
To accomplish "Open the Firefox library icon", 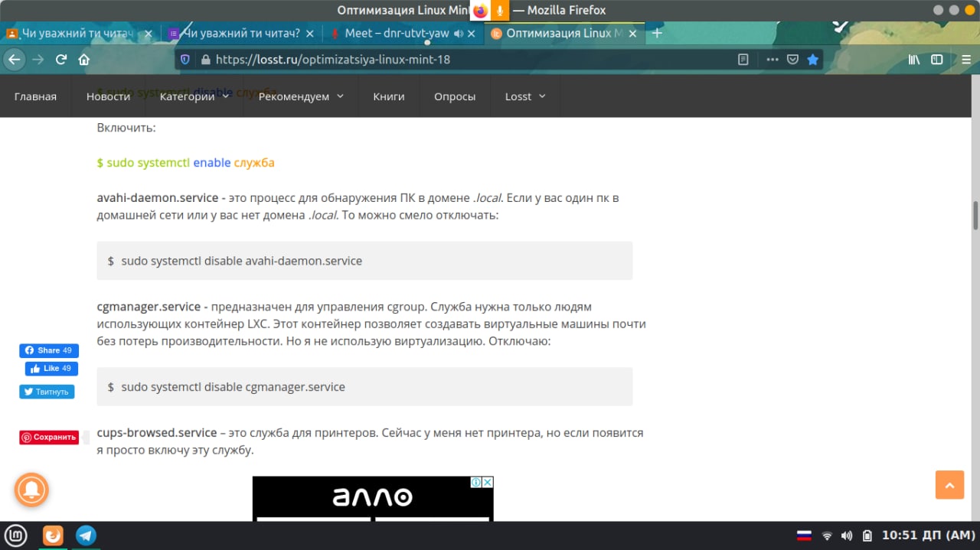I will 913,59.
